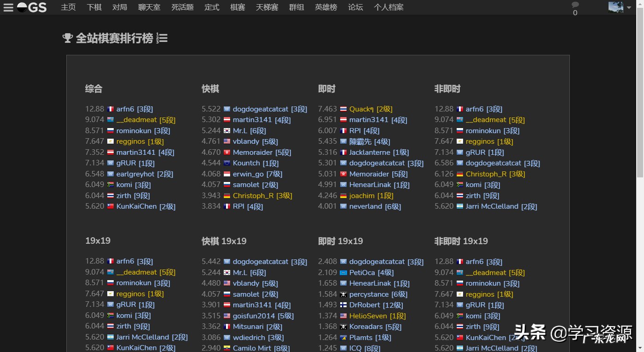
Task: Click the 即时 19x19 section heading
Action: 341,241
